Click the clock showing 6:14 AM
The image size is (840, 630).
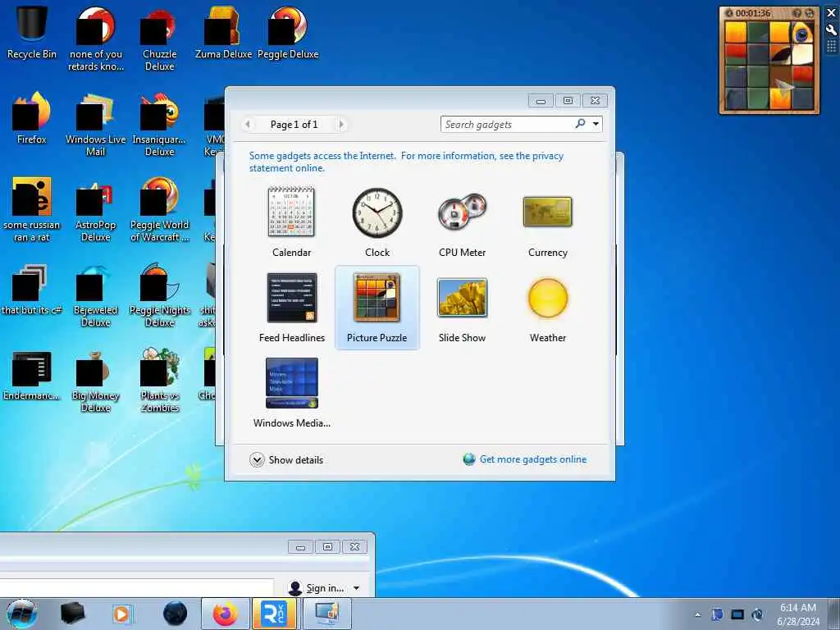point(797,614)
